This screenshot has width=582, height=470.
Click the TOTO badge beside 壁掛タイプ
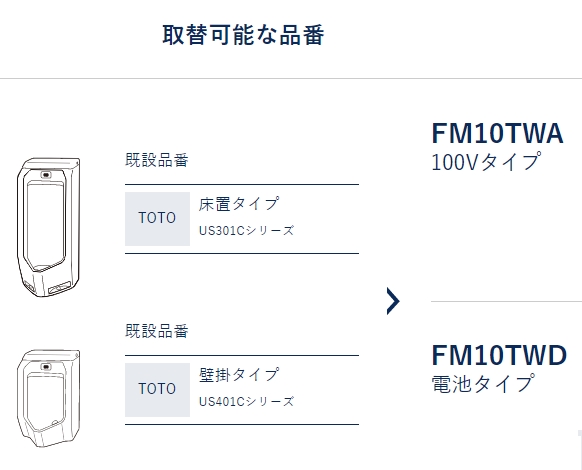[x=157, y=390]
